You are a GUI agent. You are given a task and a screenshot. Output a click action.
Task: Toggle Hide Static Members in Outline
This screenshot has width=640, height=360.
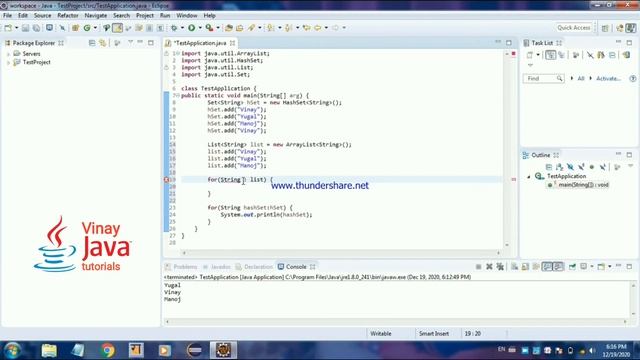click(x=581, y=167)
